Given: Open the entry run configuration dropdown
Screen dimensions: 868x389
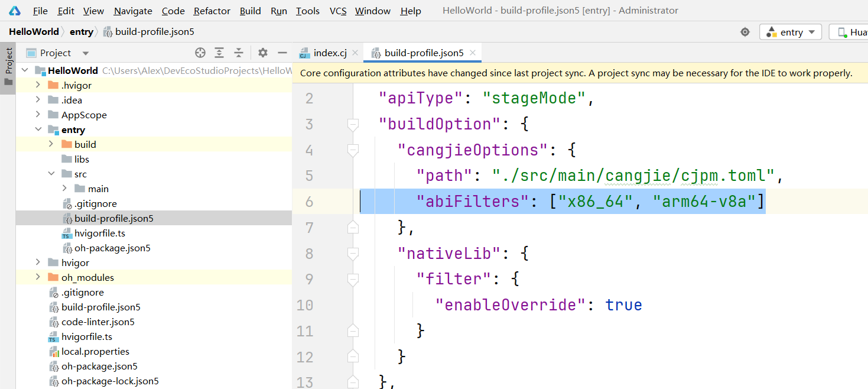Looking at the screenshot, I should pos(791,32).
